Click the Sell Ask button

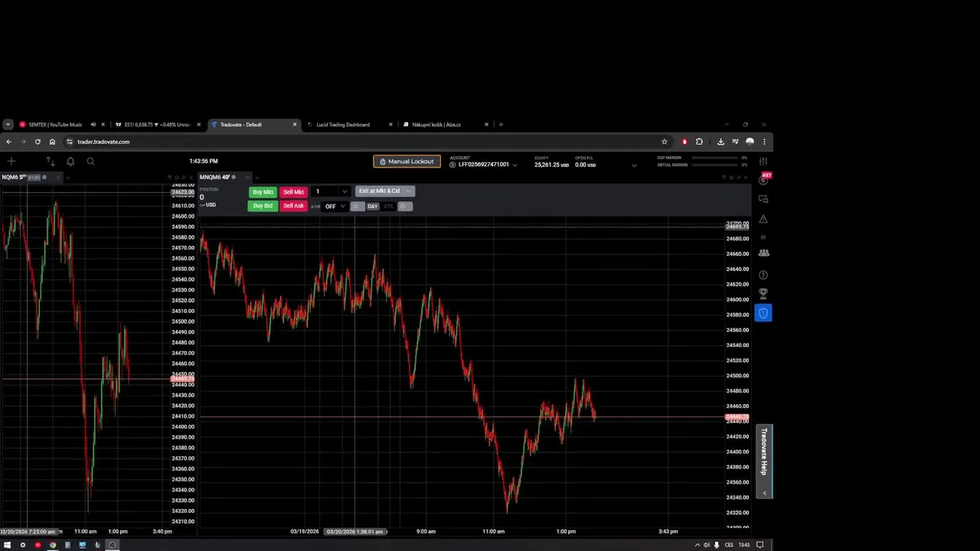pyautogui.click(x=293, y=206)
